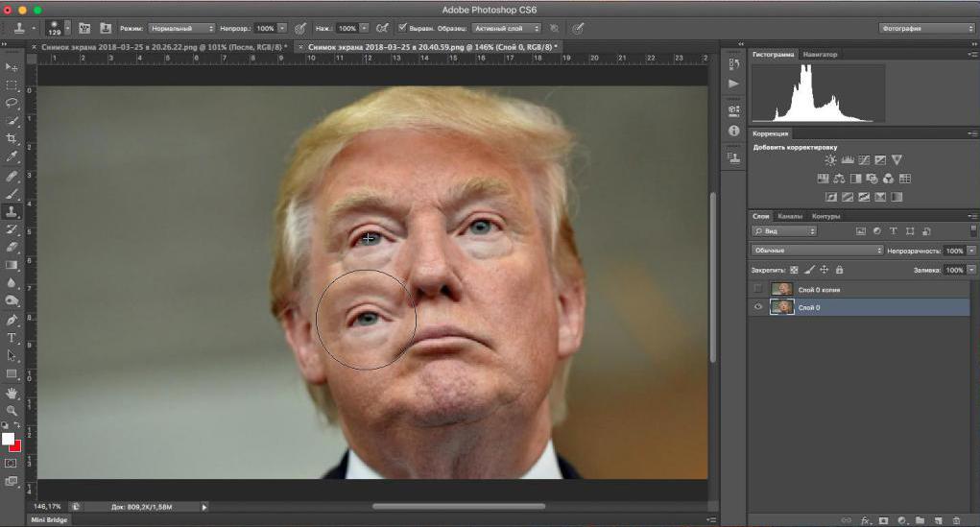Screen dimensions: 980x527
Task: Select the Zoom tool
Action: pos(12,411)
